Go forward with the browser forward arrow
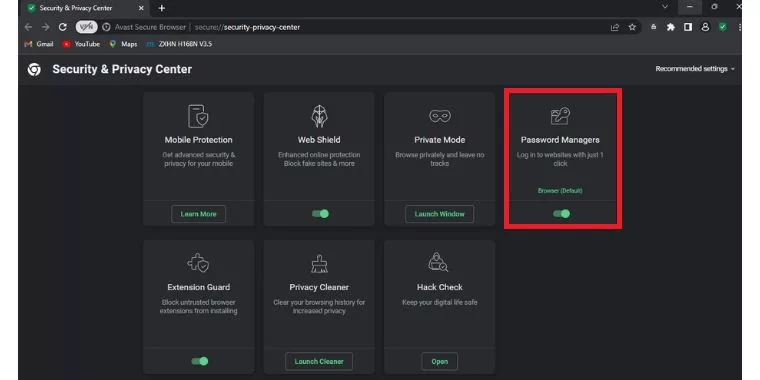760x380 pixels. pyautogui.click(x=46, y=27)
